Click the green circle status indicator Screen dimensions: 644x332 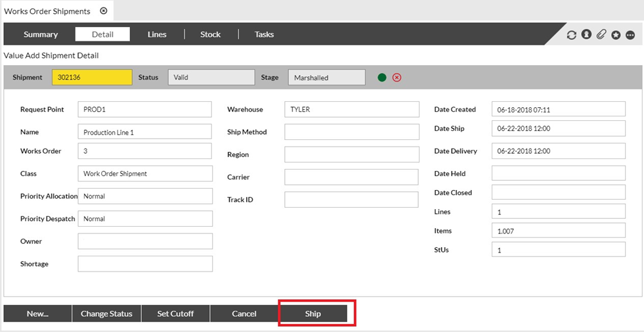pyautogui.click(x=382, y=78)
